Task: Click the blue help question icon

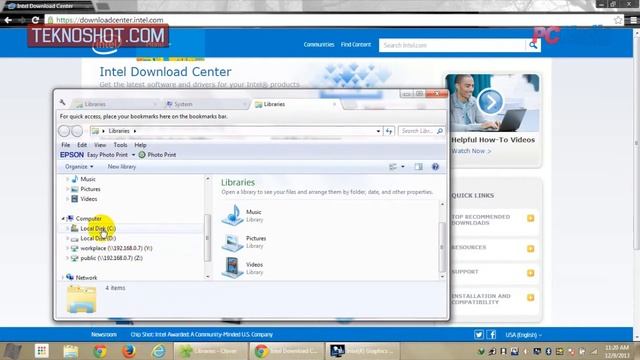Action: click(435, 167)
